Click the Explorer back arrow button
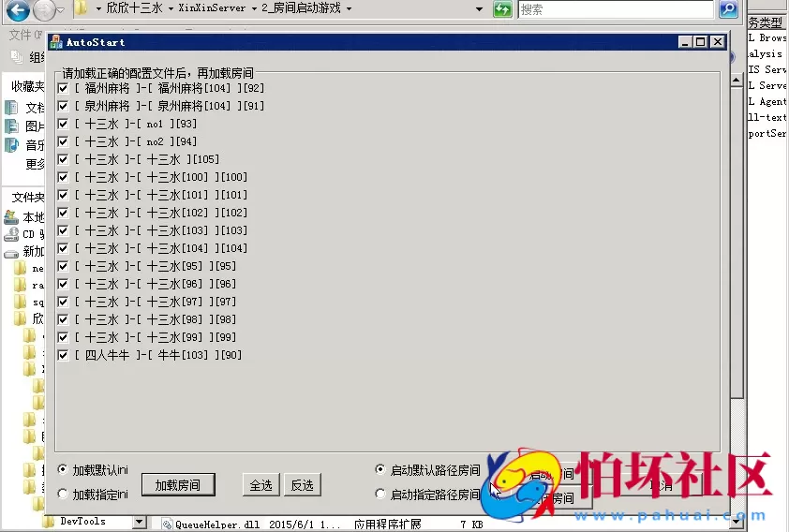The height and width of the screenshot is (532, 789). [x=18, y=9]
